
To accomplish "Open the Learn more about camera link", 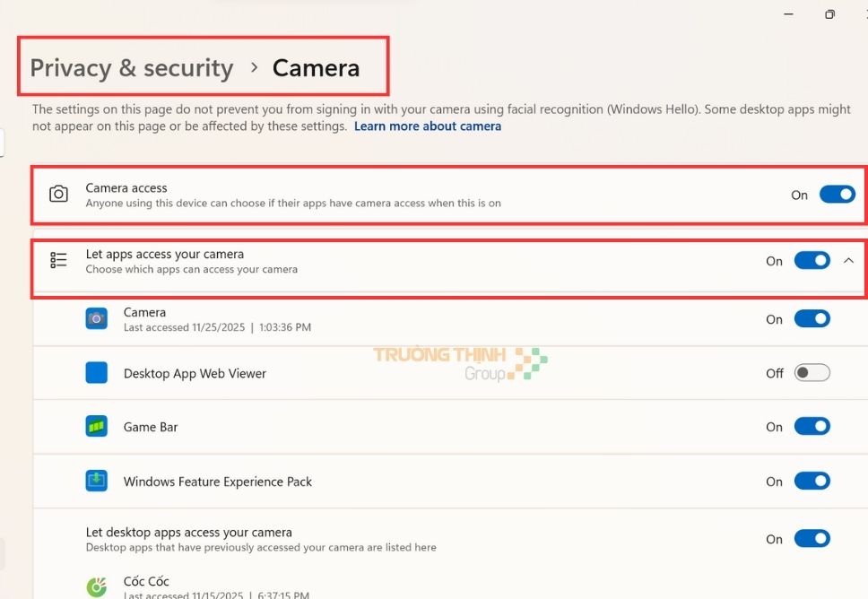I will tap(428, 126).
